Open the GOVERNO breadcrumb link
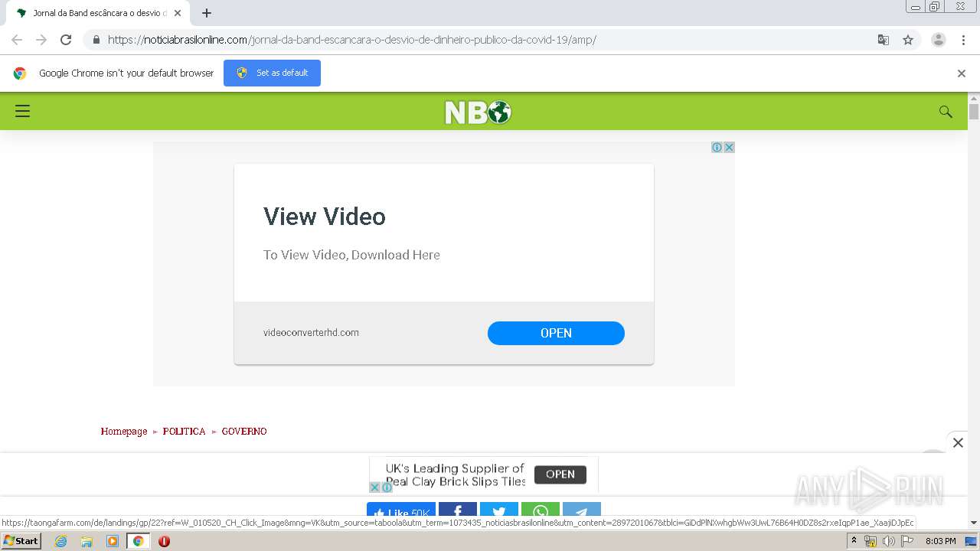This screenshot has height=551, width=980. pos(244,432)
